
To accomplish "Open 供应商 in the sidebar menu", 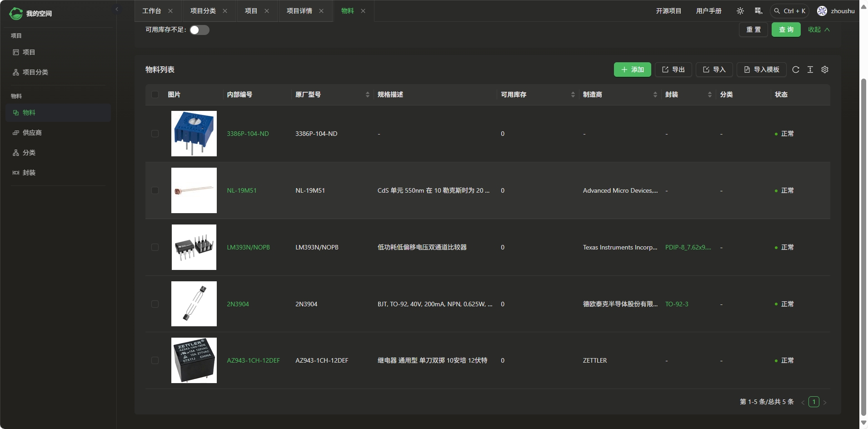I will (x=32, y=133).
